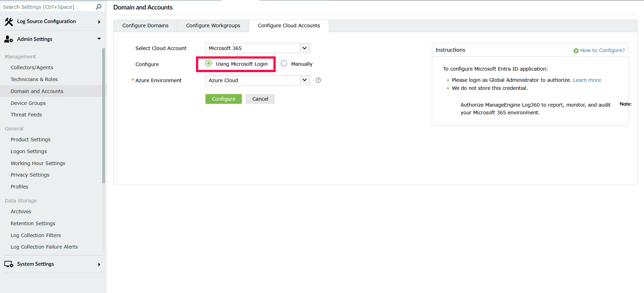Open Product Settings in sidebar

pos(30,140)
